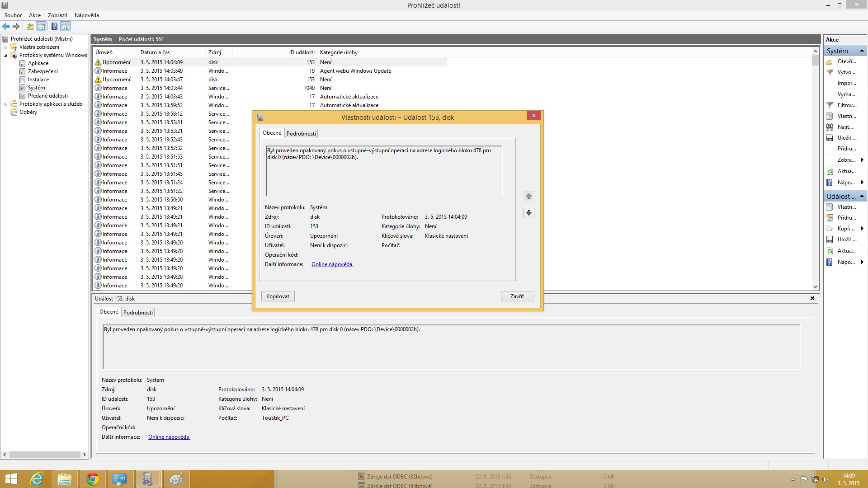Click the Filtrov... filter icon in Akce
Screen dimensions: 868x488
click(830, 105)
